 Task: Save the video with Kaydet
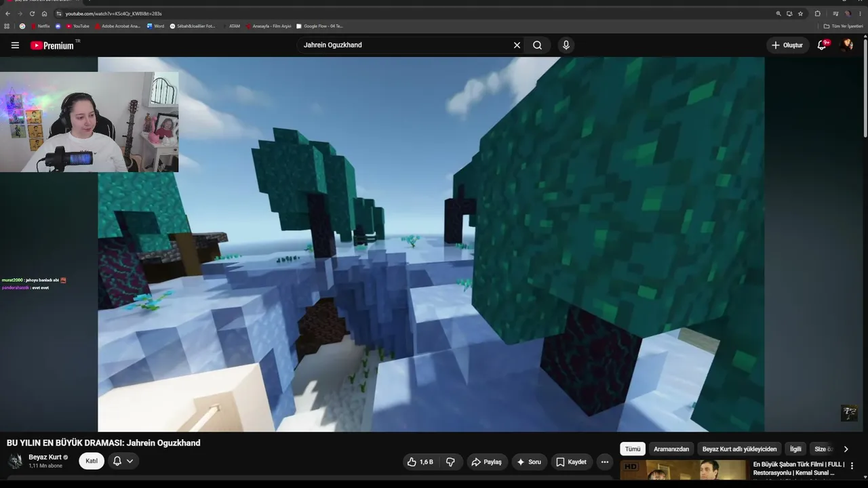pos(571,462)
